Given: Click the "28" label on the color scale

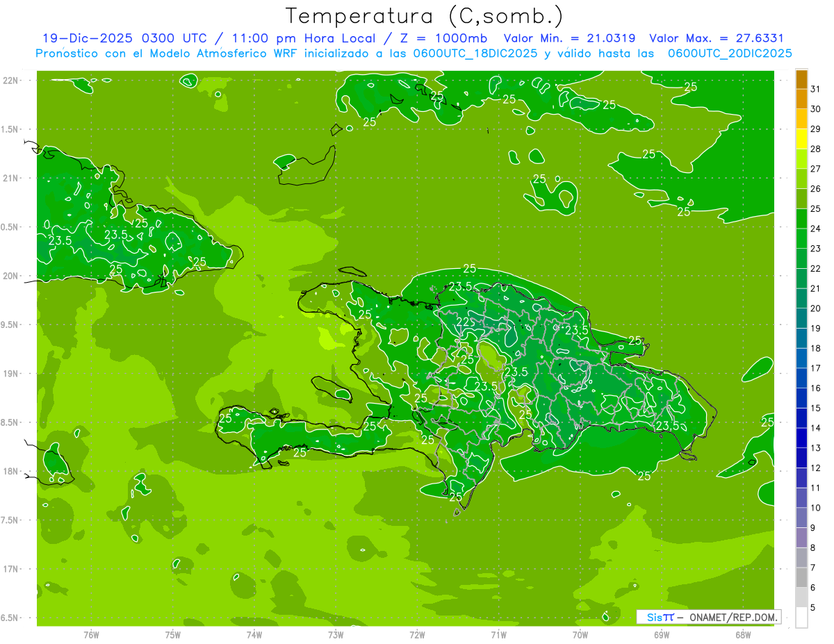Looking at the screenshot, I should click(x=816, y=149).
